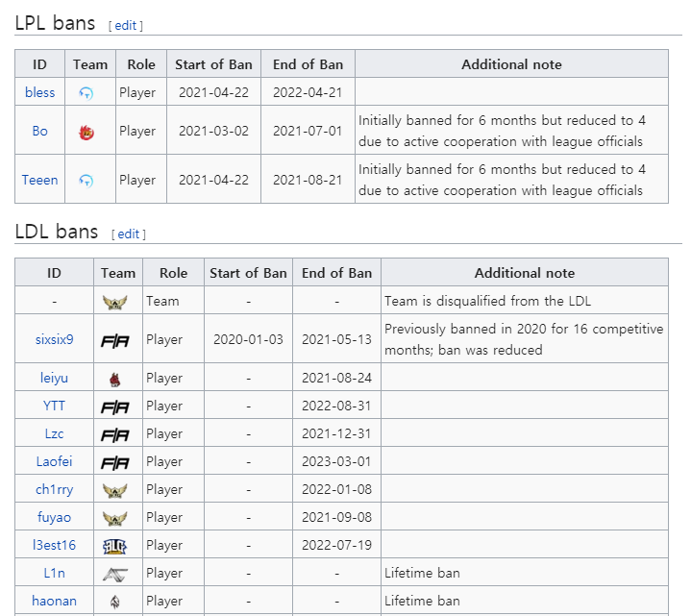Open the winged team logo in disqualified team row
691x616 pixels.
coord(115,303)
